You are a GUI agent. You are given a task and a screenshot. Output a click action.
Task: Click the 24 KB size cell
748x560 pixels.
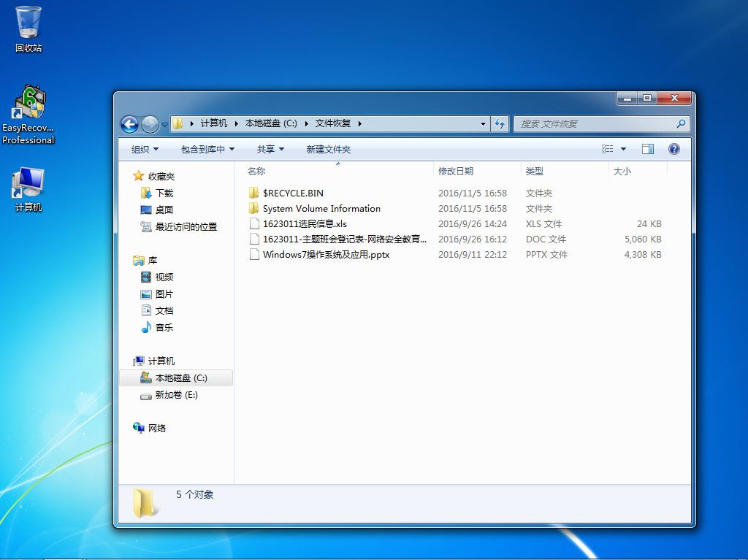pos(649,223)
